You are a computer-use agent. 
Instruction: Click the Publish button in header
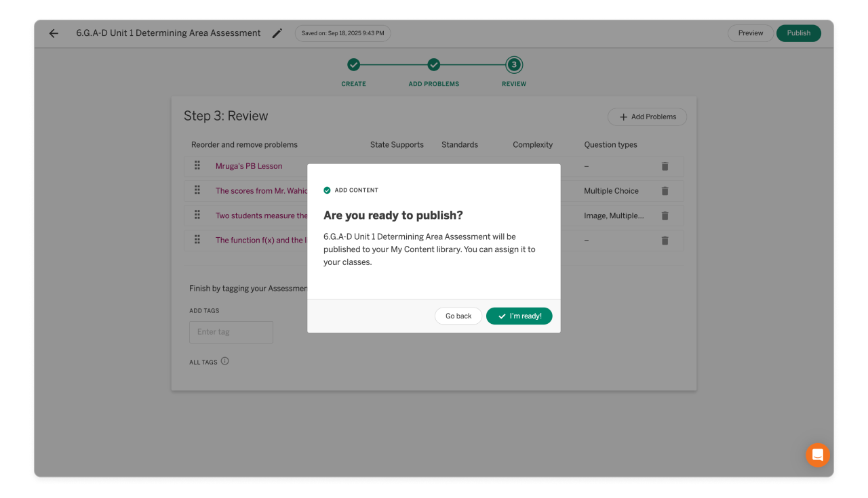(799, 33)
